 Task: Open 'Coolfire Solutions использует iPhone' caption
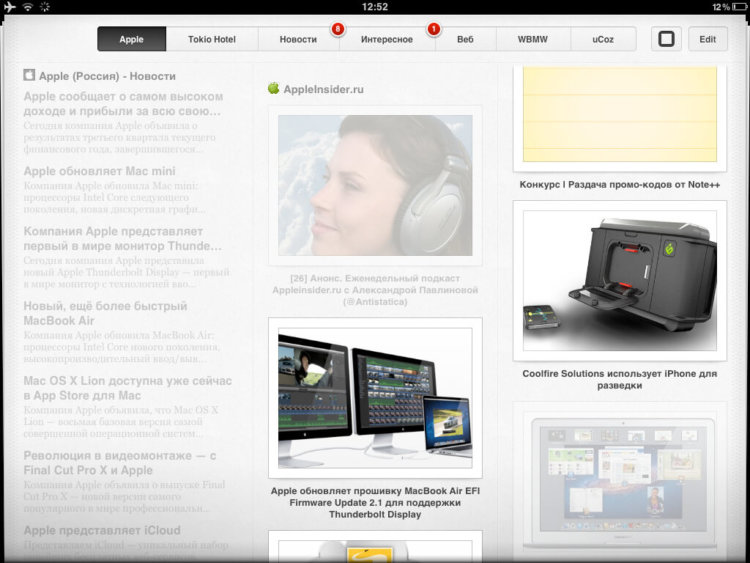(x=620, y=379)
